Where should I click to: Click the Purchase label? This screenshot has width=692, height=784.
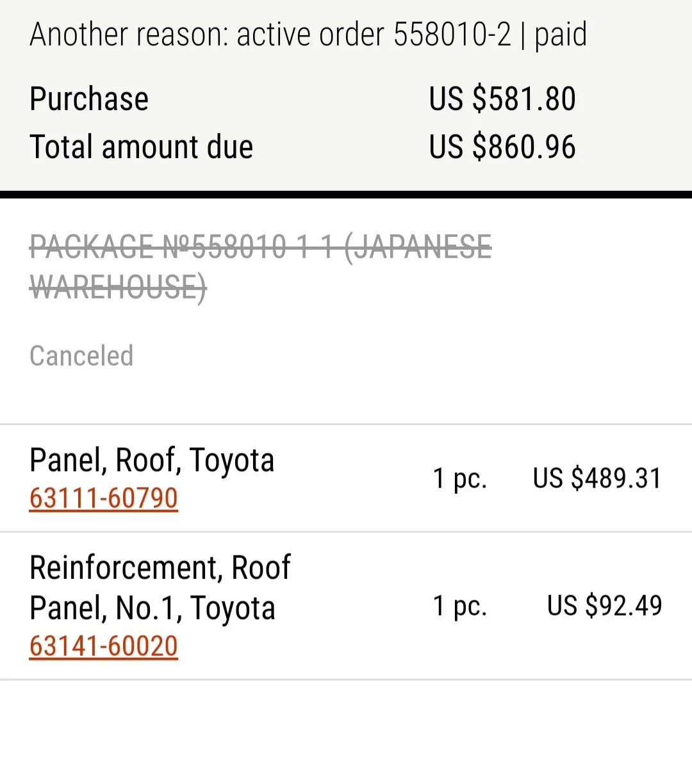pyautogui.click(x=89, y=99)
